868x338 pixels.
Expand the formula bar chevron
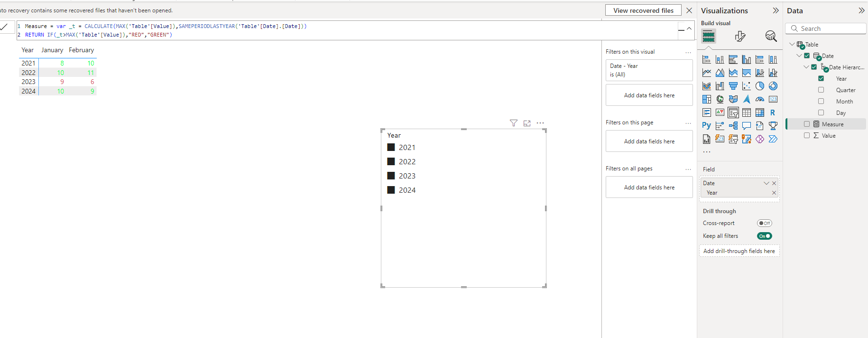click(x=689, y=29)
